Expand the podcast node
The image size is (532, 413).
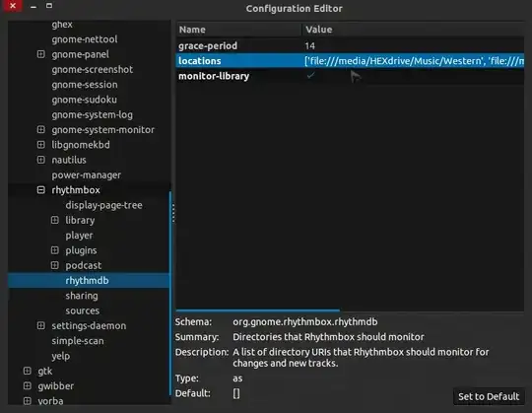coord(54,265)
